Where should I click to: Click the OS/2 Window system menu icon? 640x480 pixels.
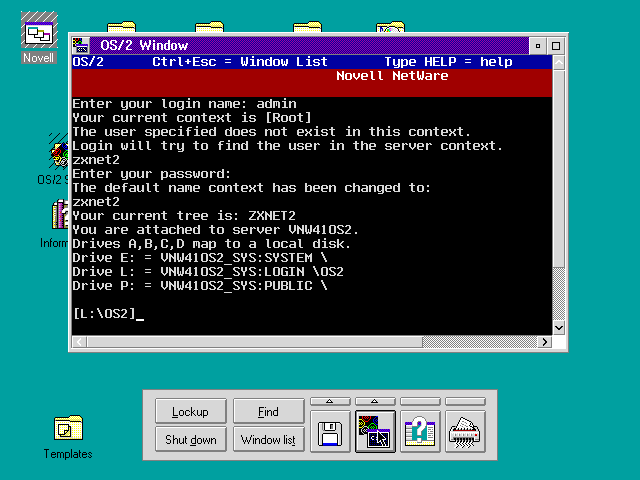(80, 45)
